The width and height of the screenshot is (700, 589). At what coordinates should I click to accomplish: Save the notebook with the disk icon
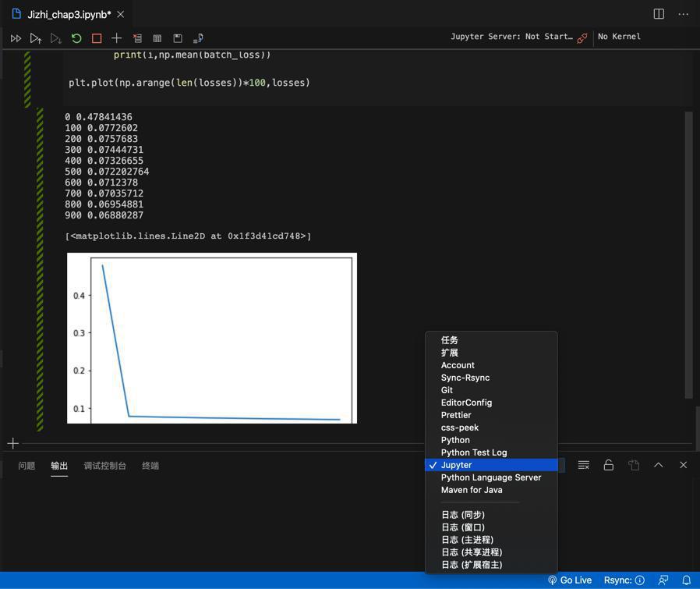tap(178, 38)
